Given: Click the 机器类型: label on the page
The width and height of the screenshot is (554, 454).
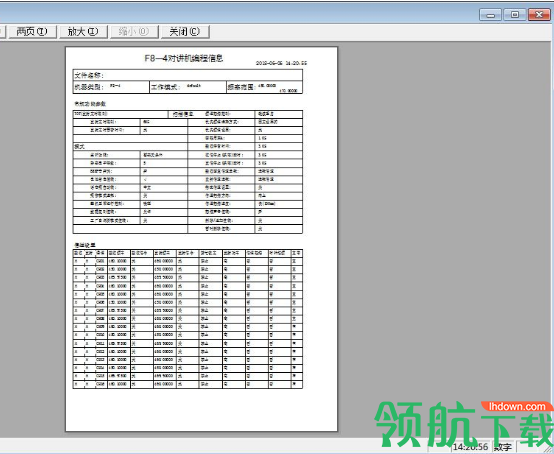Looking at the screenshot, I should pos(89,87).
